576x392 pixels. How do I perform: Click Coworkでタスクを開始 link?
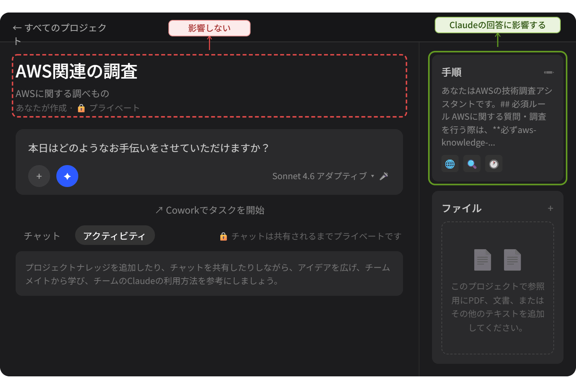(210, 210)
